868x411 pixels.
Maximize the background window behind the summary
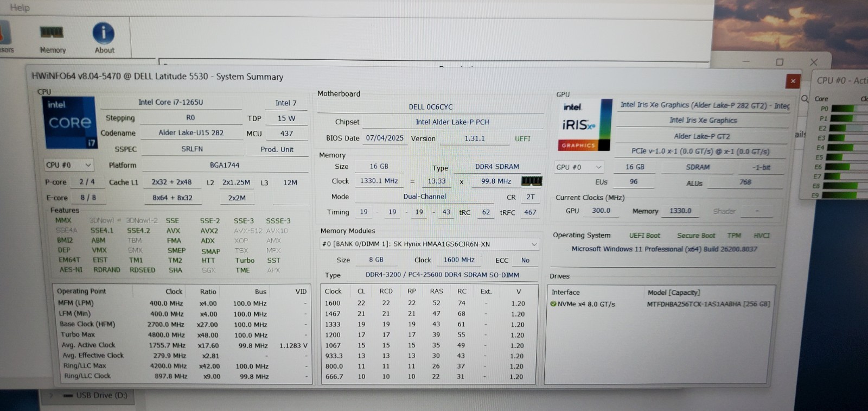point(780,62)
